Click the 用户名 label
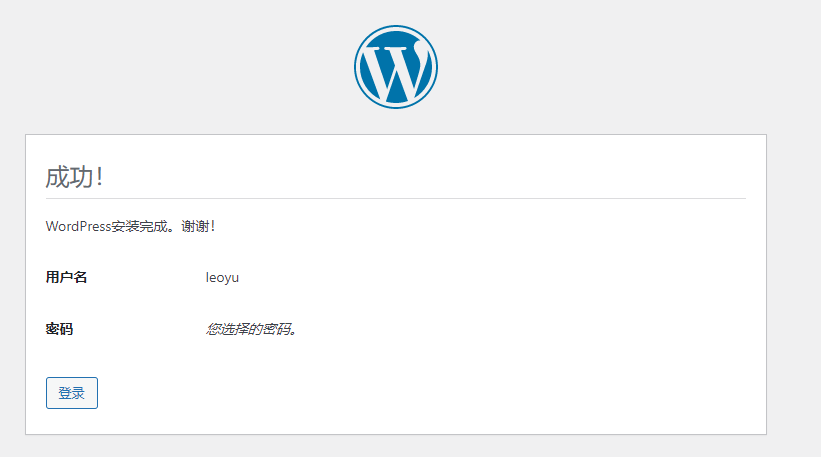The width and height of the screenshot is (821, 457). pos(66,277)
